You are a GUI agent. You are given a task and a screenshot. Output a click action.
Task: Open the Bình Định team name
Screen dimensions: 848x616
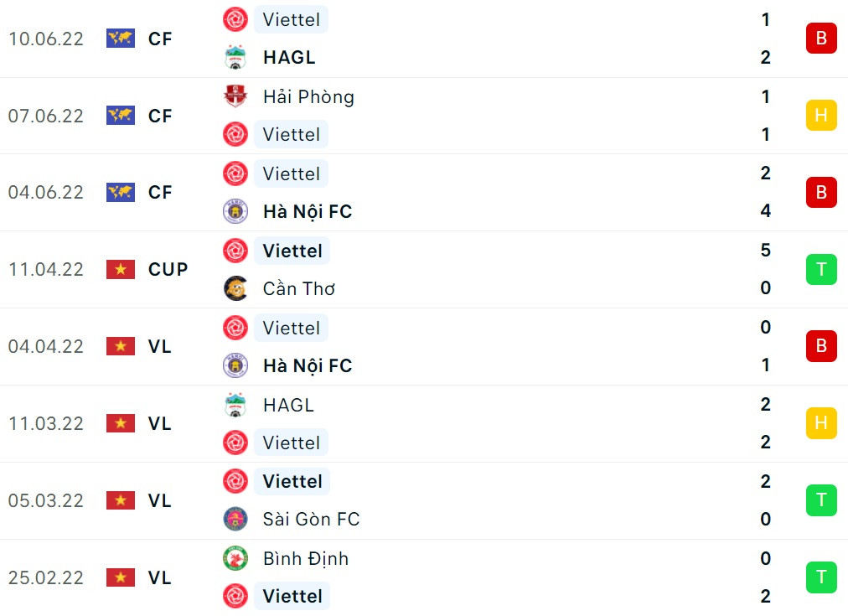pyautogui.click(x=305, y=558)
